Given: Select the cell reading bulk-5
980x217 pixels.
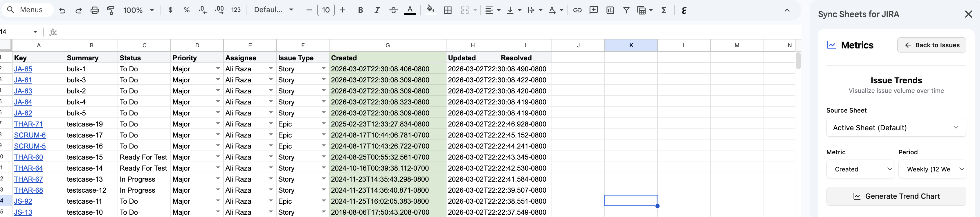Looking at the screenshot, I should [x=91, y=113].
